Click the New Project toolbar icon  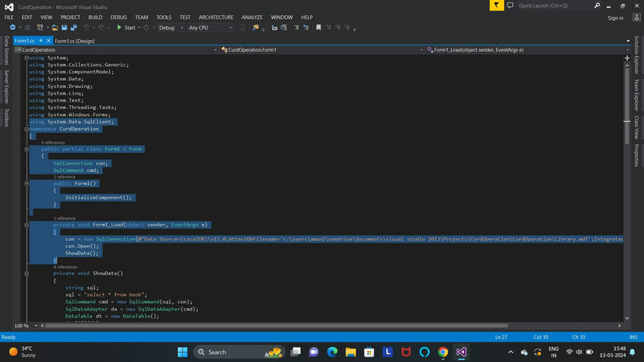pyautogui.click(x=40, y=27)
